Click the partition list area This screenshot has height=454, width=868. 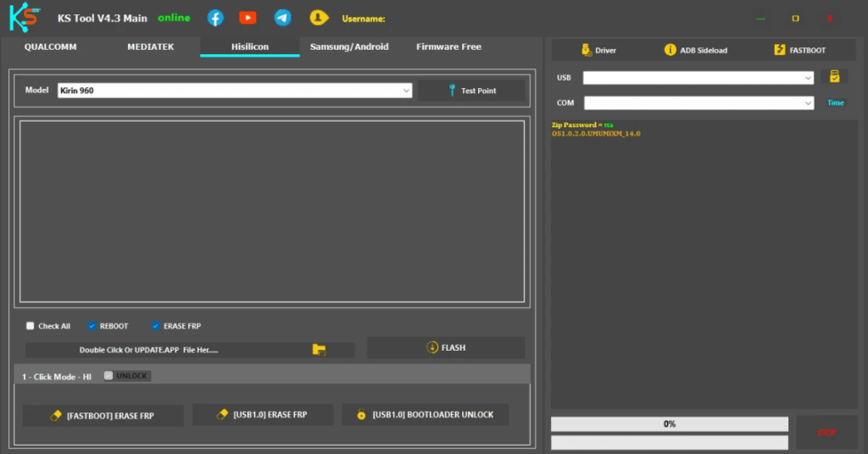[272, 211]
